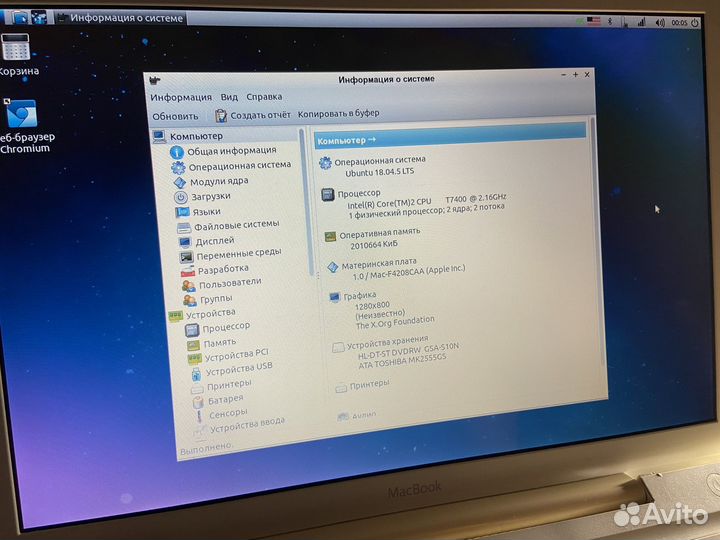The image size is (720, 540).
Task: Select Переменные среды entry
Action: point(239,253)
